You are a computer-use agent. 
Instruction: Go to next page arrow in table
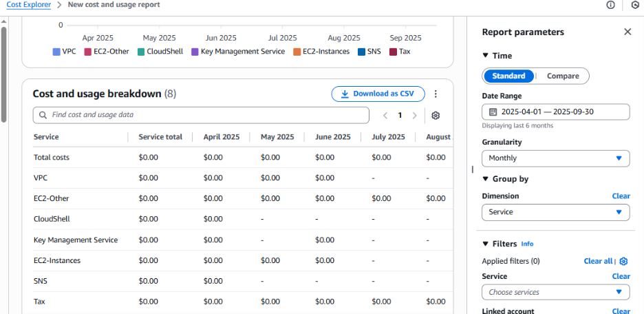[x=414, y=115]
